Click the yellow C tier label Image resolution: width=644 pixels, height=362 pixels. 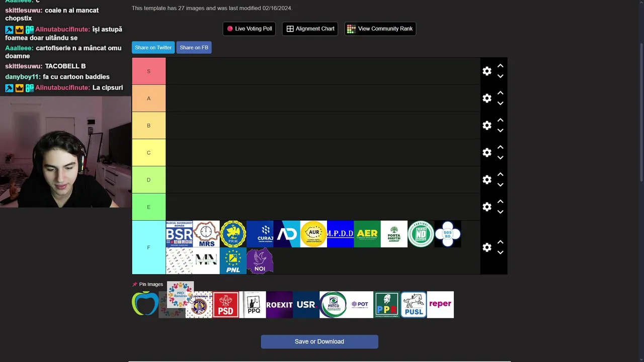[148, 152]
